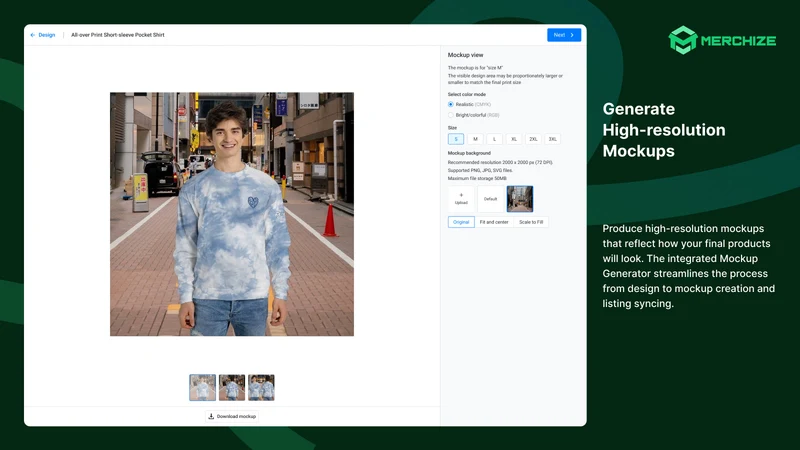Go back using the Design arrow icon
This screenshot has height=450, width=800.
click(x=33, y=35)
